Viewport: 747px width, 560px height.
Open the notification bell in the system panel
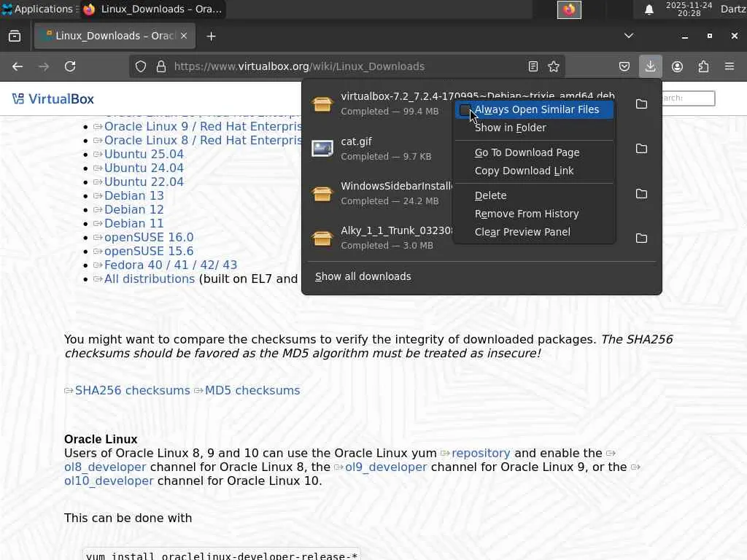[649, 9]
